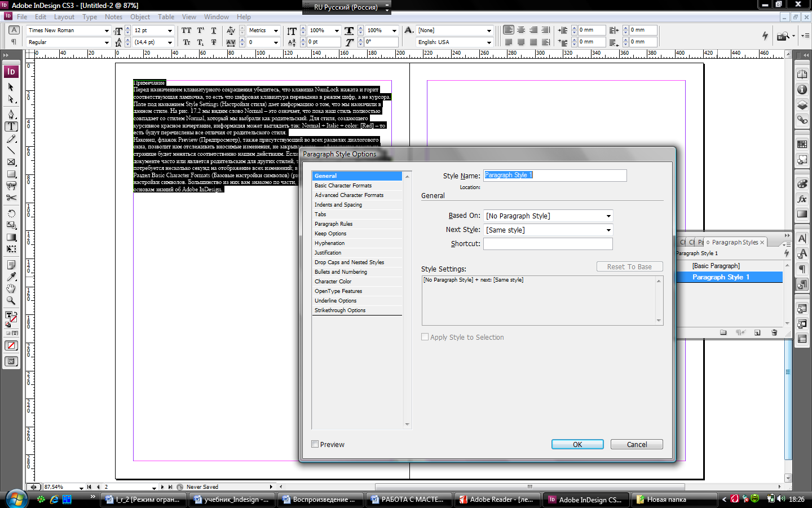Delete selected style with trash icon
Viewport: 812px width, 508px height.
pyautogui.click(x=774, y=332)
